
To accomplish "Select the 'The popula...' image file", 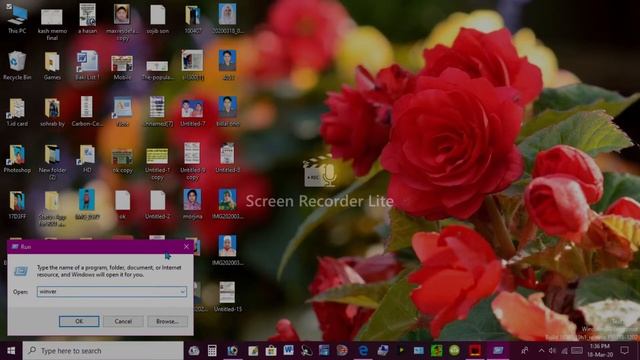I will (158, 69).
